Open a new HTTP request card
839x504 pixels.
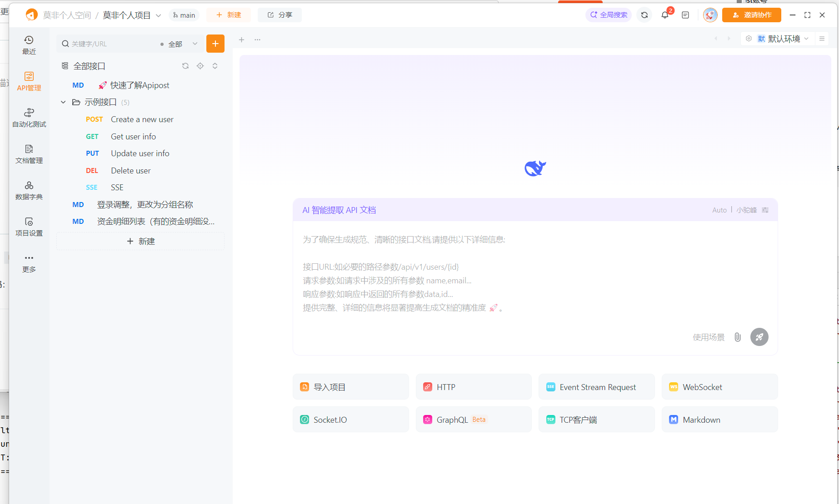(x=473, y=386)
